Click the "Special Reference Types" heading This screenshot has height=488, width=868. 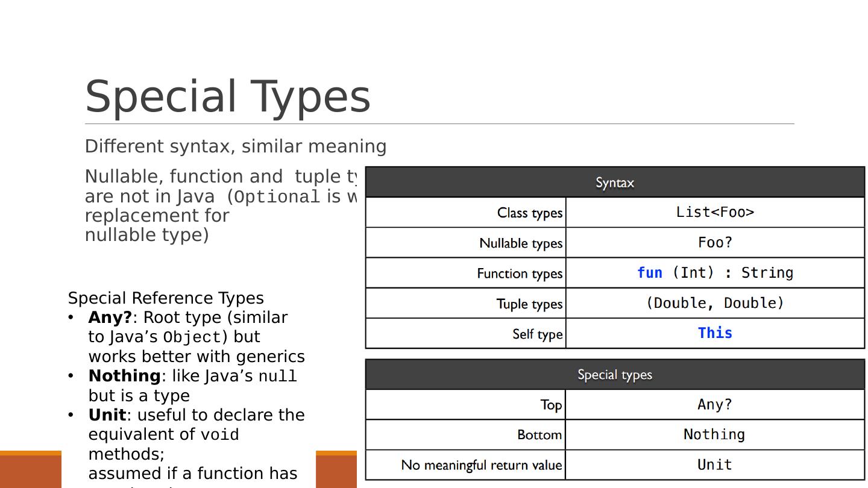pos(166,298)
